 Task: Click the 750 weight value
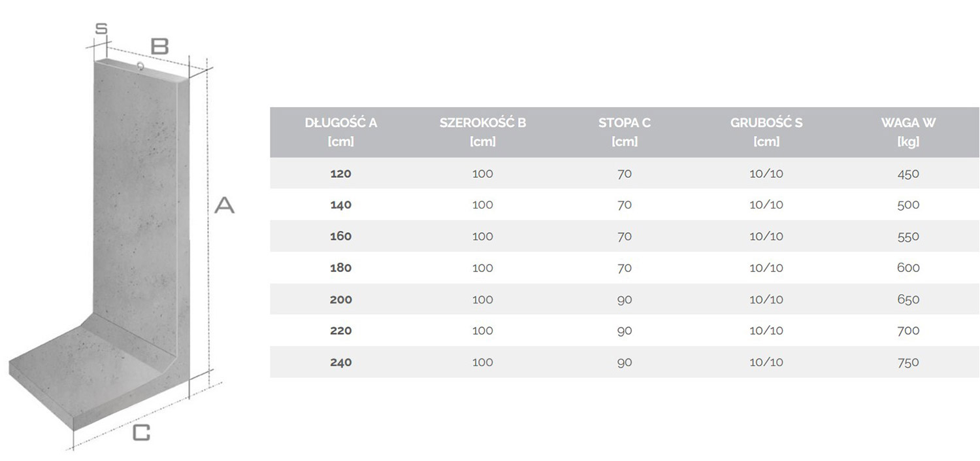click(908, 362)
